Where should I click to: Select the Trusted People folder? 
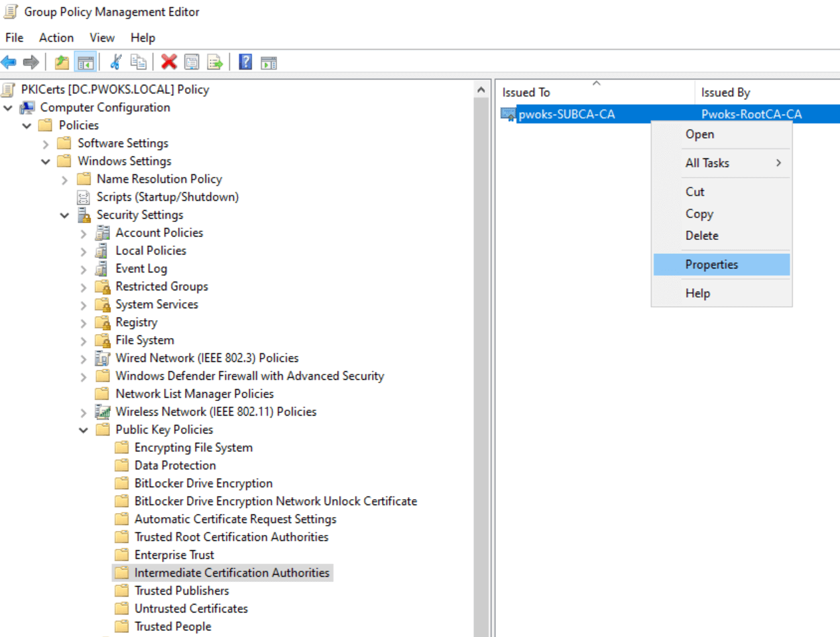pos(172,626)
